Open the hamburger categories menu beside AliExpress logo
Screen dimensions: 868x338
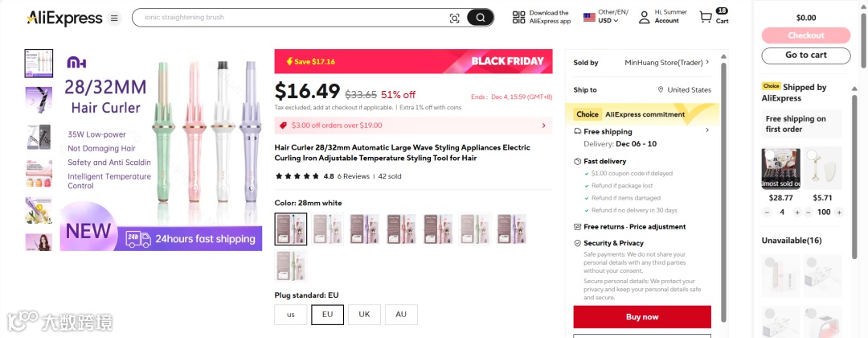114,18
